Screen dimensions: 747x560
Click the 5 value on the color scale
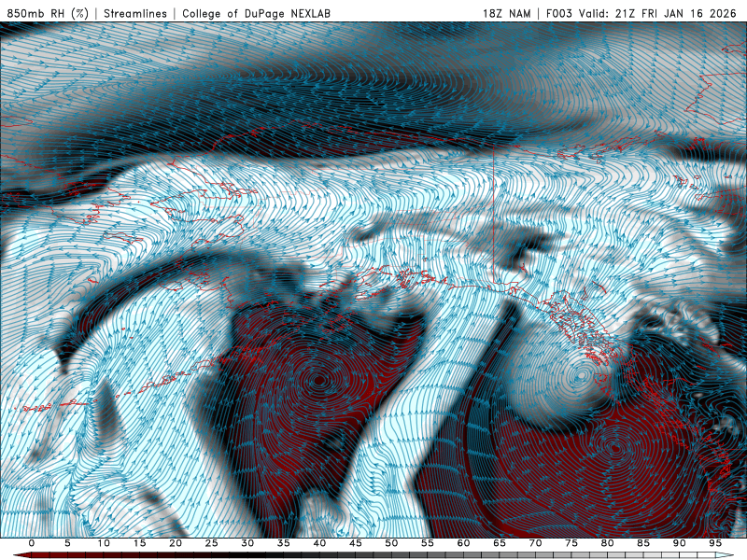(x=67, y=543)
